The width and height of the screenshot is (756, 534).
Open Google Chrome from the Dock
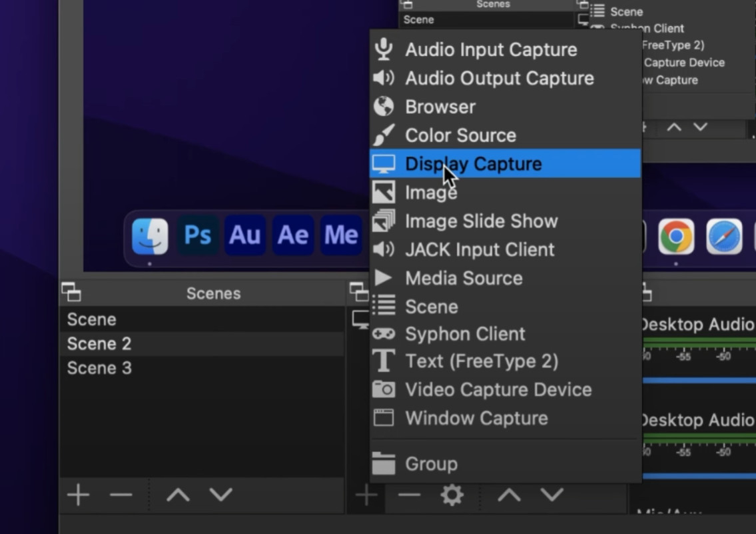677,236
